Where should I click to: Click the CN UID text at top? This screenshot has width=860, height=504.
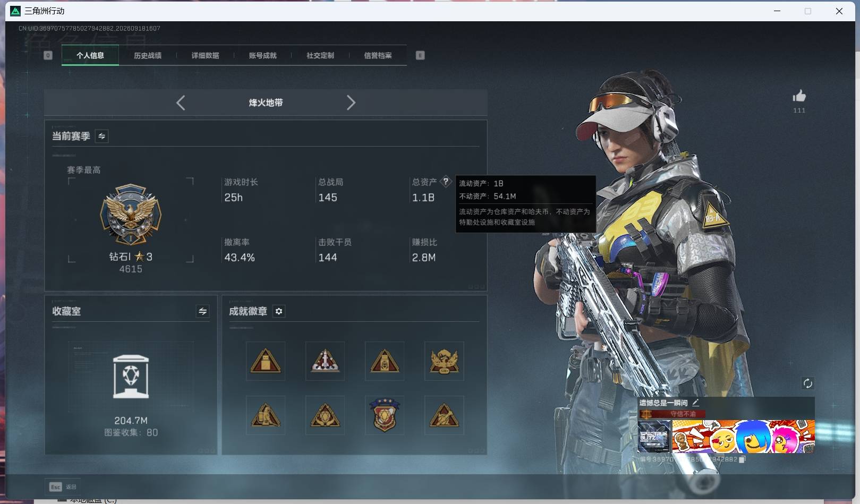pyautogui.click(x=89, y=28)
